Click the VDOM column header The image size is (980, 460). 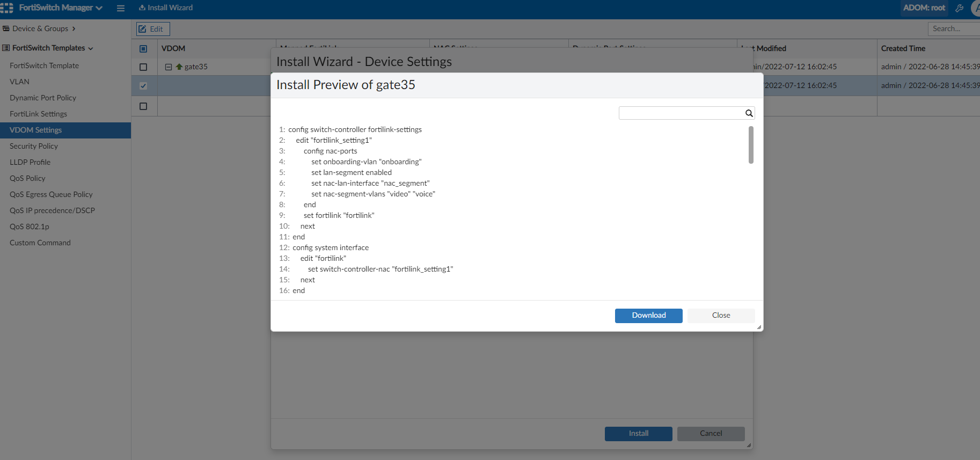coord(173,48)
